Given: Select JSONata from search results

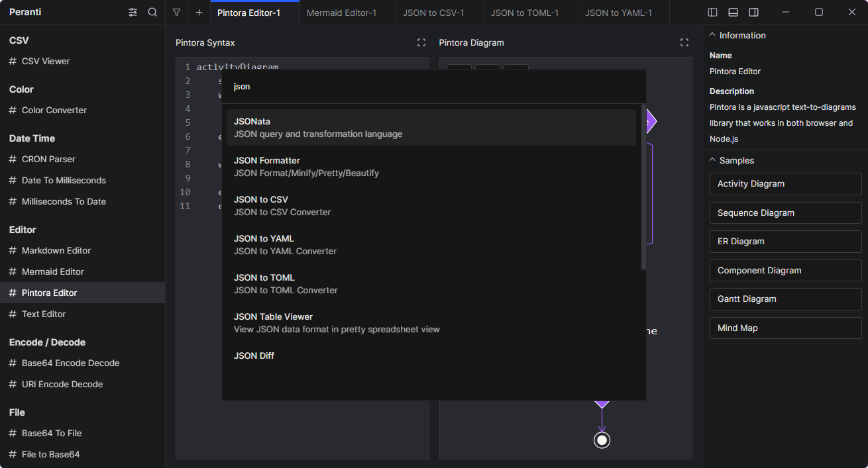Looking at the screenshot, I should click(431, 127).
